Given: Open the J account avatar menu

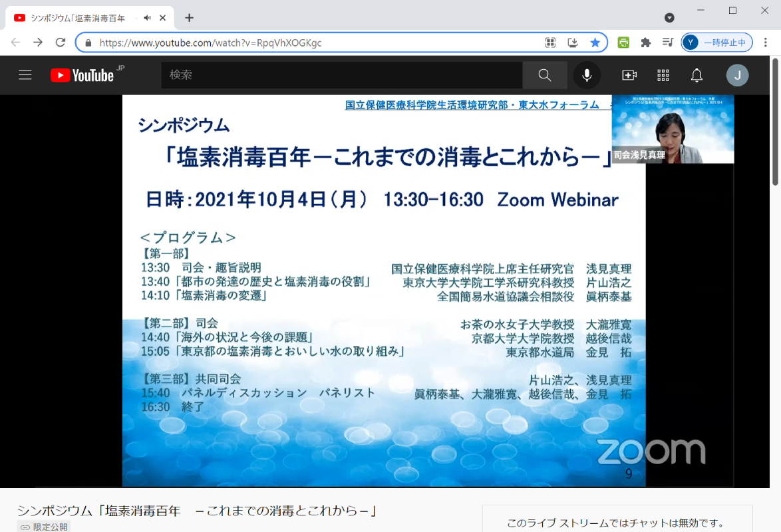Looking at the screenshot, I should click(737, 75).
